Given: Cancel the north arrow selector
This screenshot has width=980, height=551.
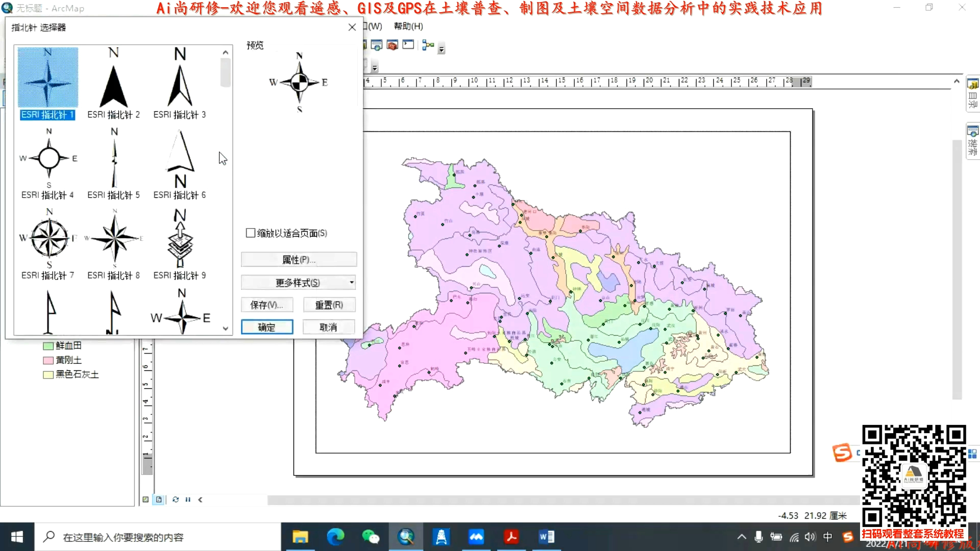Looking at the screenshot, I should (x=329, y=327).
